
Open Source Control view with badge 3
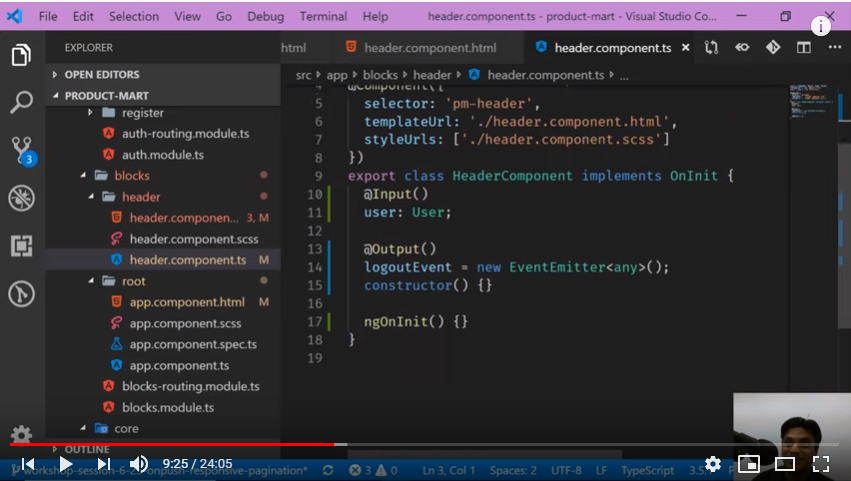pos(21,150)
